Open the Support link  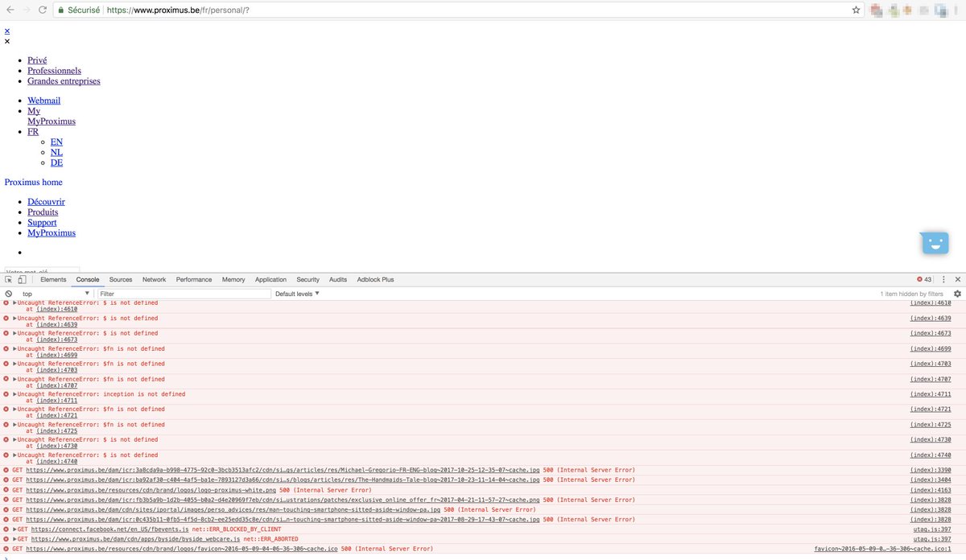coord(42,223)
